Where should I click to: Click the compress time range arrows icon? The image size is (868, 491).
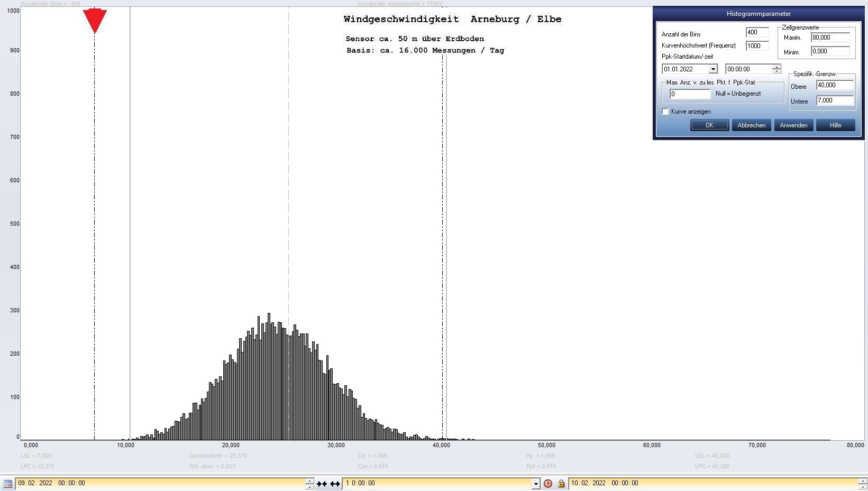[322, 484]
